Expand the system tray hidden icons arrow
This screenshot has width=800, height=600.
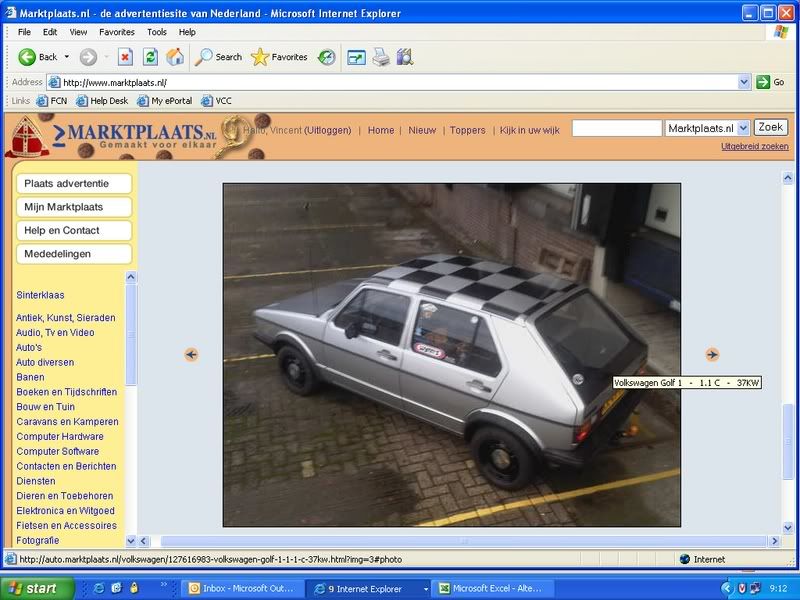pos(728,588)
